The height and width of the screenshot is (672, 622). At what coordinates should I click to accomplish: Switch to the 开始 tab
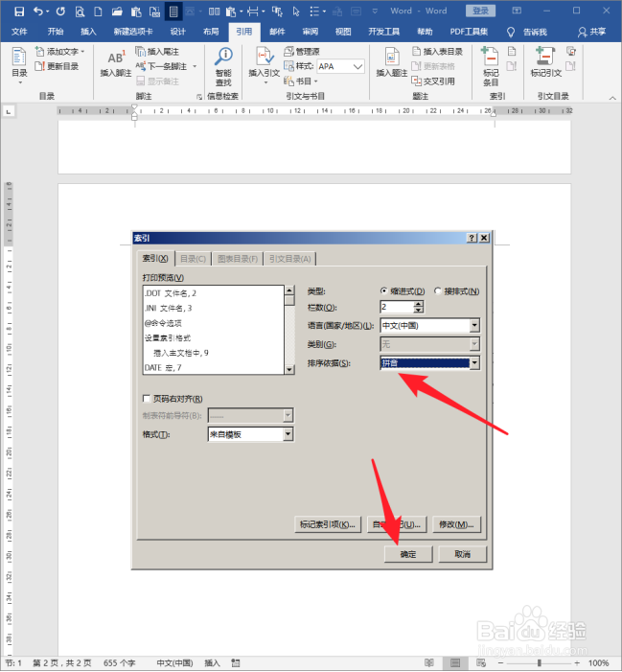tap(56, 32)
